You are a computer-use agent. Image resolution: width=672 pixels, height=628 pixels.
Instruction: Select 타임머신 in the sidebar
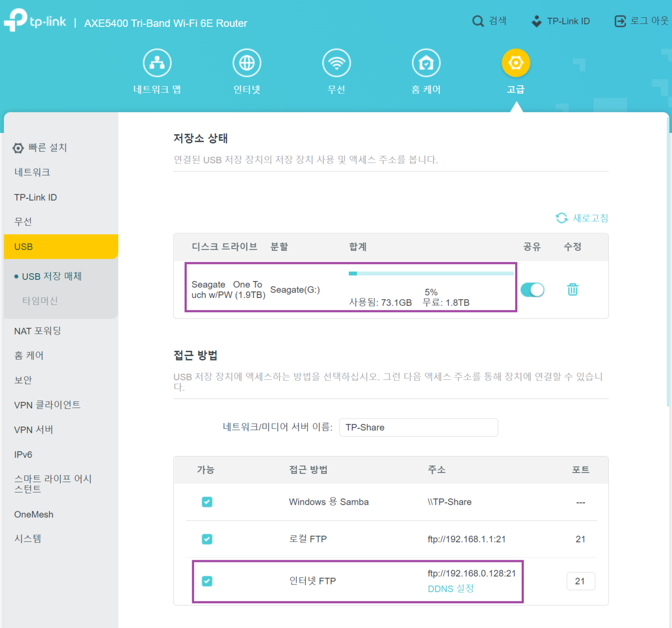point(40,301)
